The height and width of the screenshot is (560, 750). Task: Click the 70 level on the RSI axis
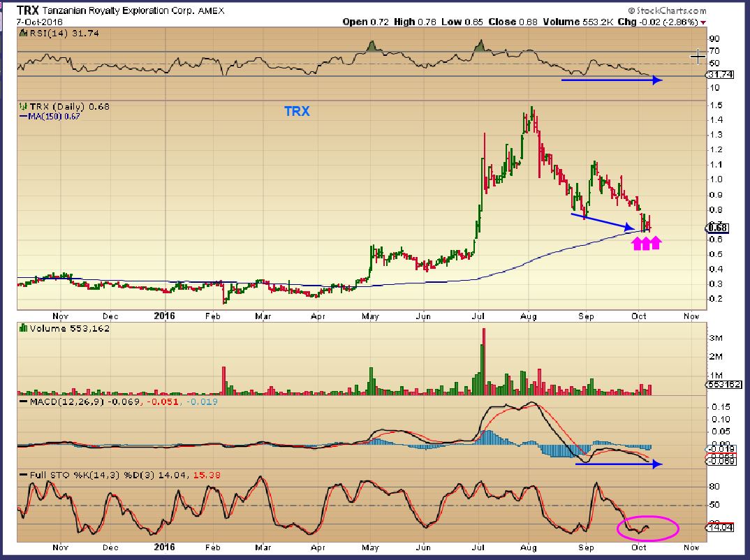(x=714, y=51)
